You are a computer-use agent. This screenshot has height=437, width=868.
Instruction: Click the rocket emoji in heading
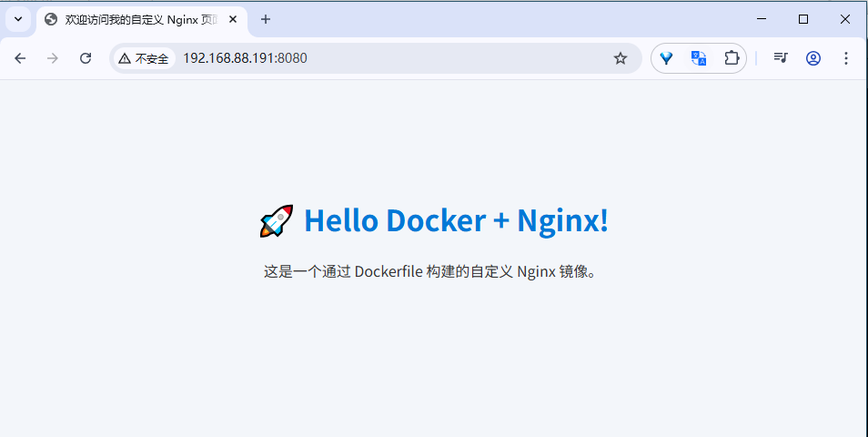coord(276,220)
